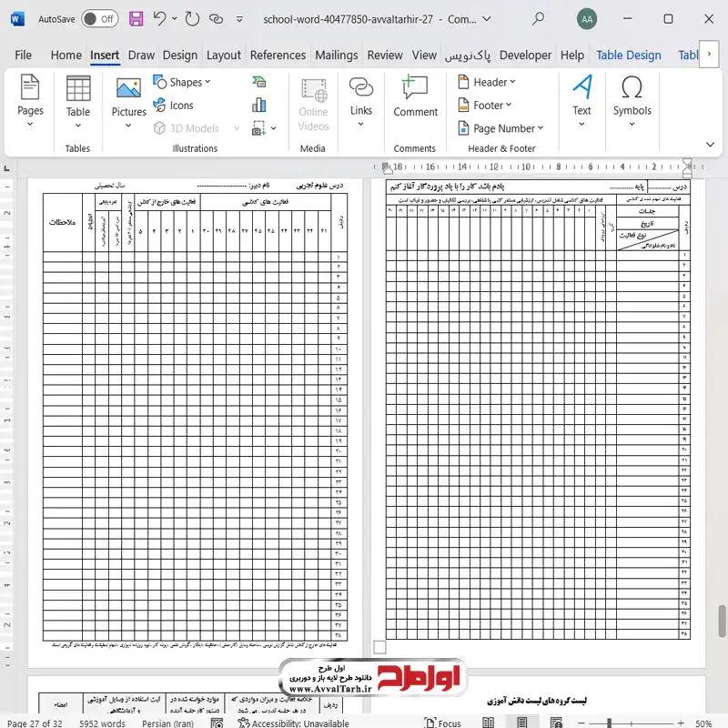This screenshot has height=728, width=728.
Task: Open the References tab
Action: 278,56
